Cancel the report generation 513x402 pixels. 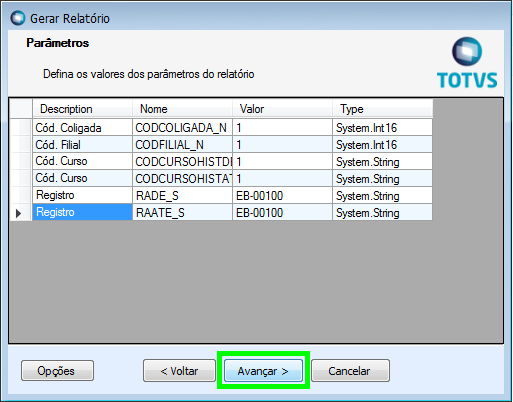350,371
